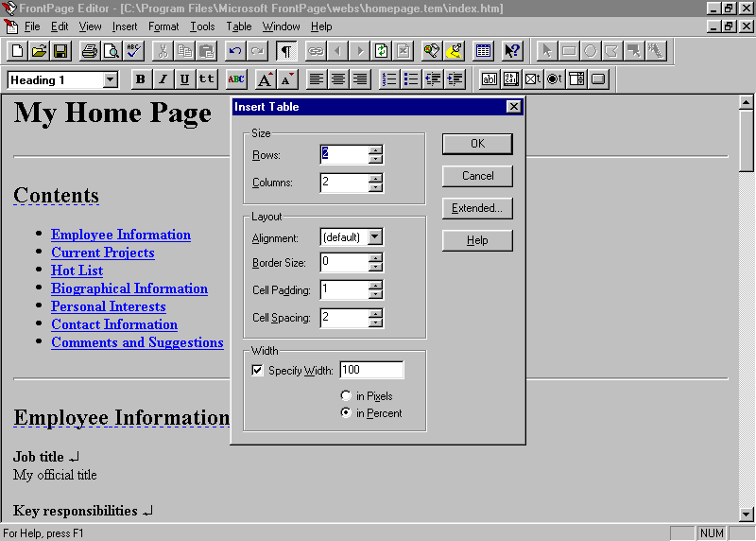Click the Insert Table toolbar icon
This screenshot has width=756, height=541.
[483, 51]
